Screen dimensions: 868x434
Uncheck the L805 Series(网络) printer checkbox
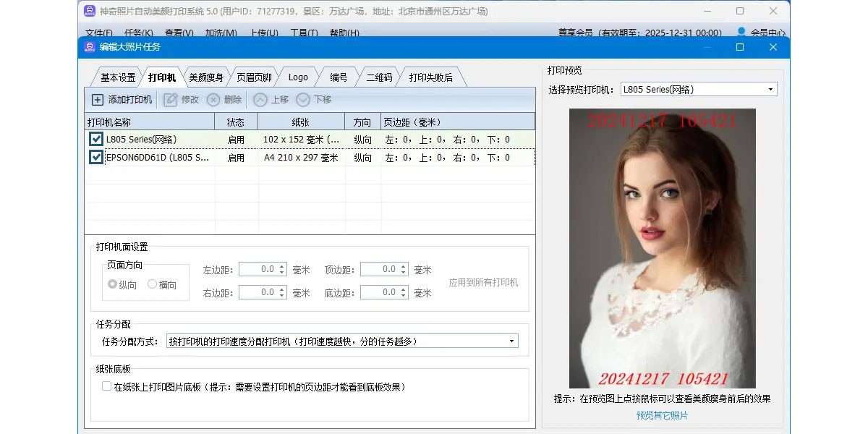96,139
